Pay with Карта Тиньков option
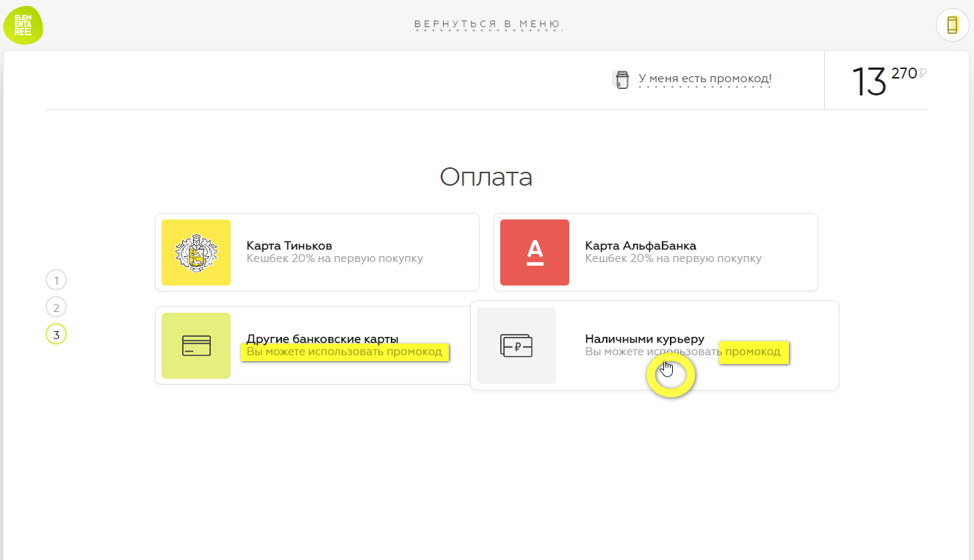 tap(317, 252)
